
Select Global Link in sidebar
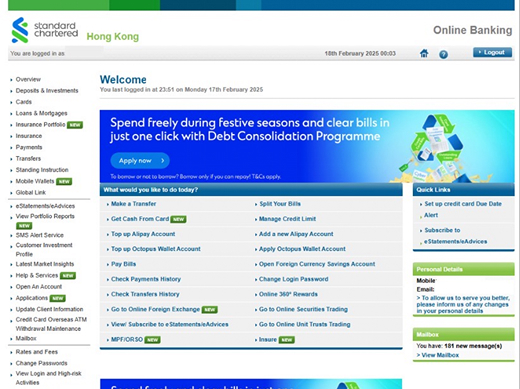click(31, 193)
